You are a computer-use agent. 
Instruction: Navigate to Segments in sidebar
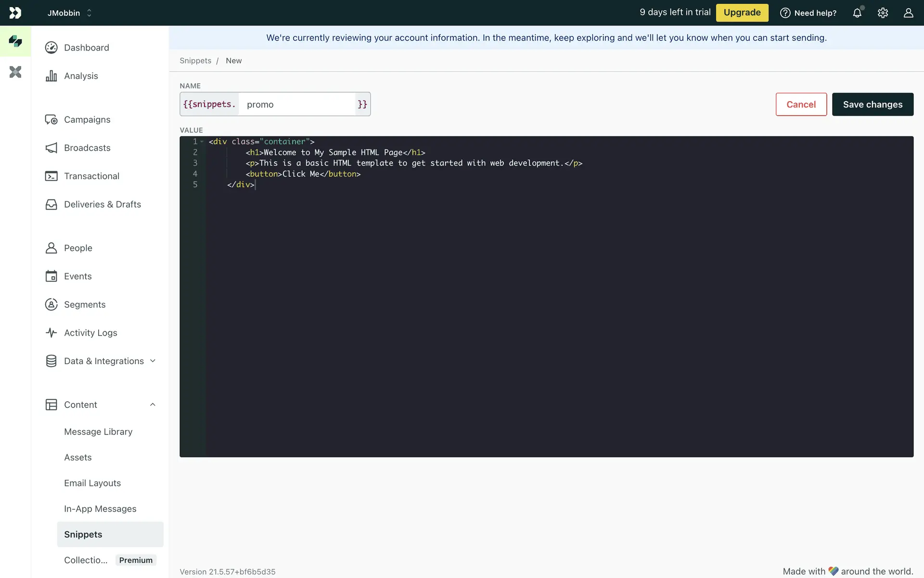pyautogui.click(x=85, y=305)
